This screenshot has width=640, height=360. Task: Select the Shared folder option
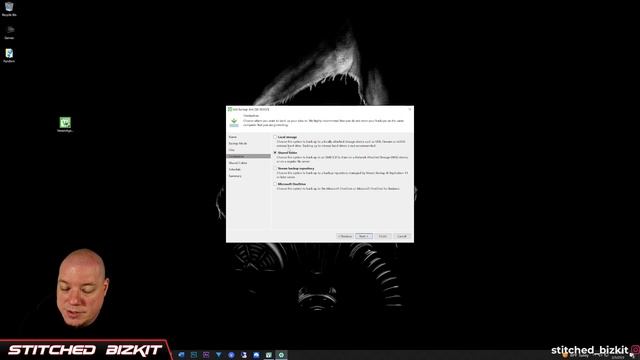[275, 152]
